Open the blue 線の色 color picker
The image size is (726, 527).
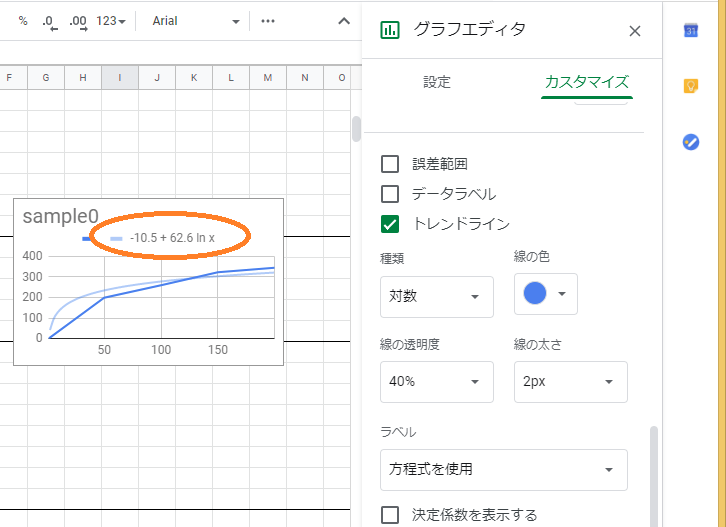[x=545, y=294]
